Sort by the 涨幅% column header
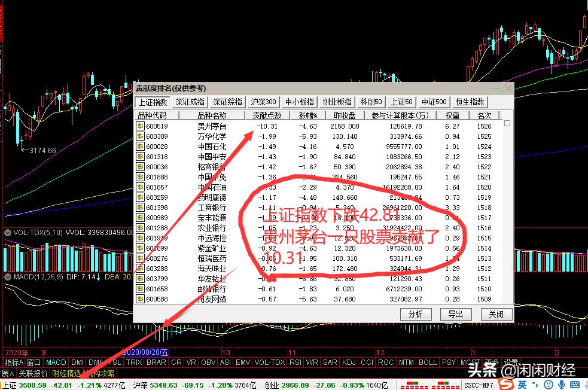 pyautogui.click(x=307, y=115)
